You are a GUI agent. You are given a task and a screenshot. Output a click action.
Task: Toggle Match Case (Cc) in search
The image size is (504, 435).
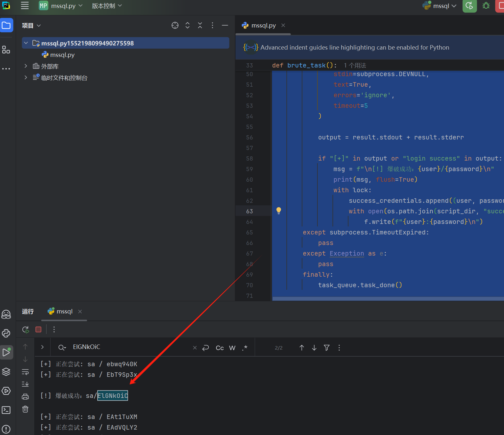(x=220, y=348)
